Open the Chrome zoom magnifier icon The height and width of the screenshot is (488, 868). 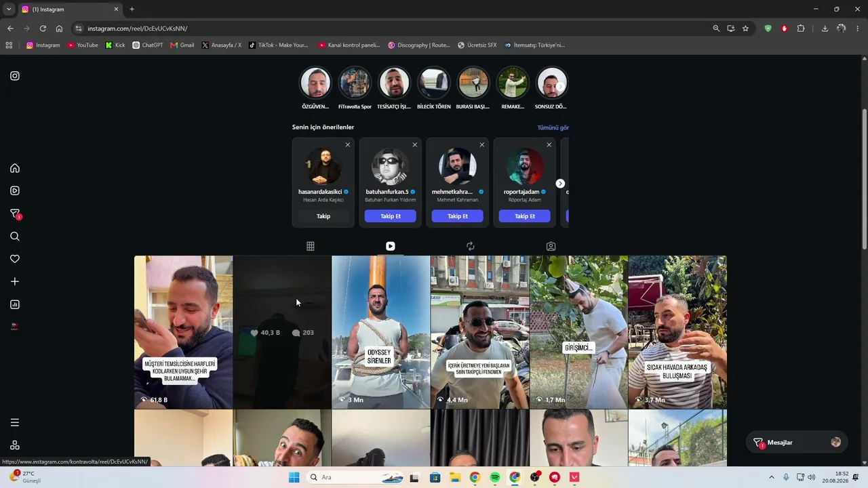coord(716,28)
